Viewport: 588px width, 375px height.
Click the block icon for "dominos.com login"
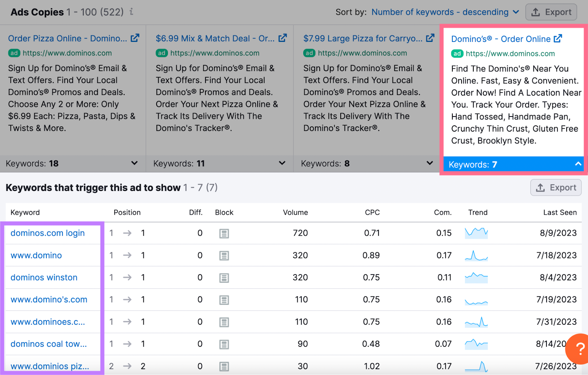point(224,233)
